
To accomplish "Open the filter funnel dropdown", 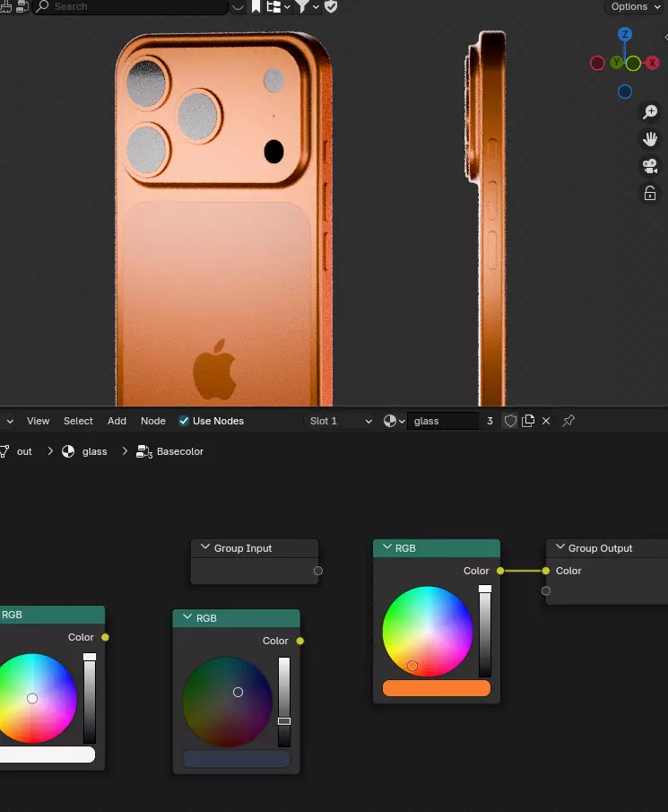I will click(x=307, y=6).
